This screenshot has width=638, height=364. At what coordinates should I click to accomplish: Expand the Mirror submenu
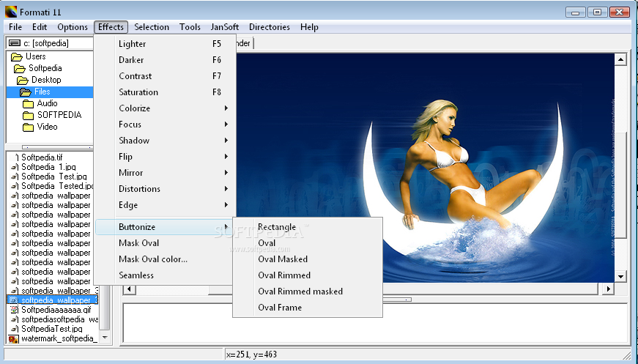pos(166,173)
